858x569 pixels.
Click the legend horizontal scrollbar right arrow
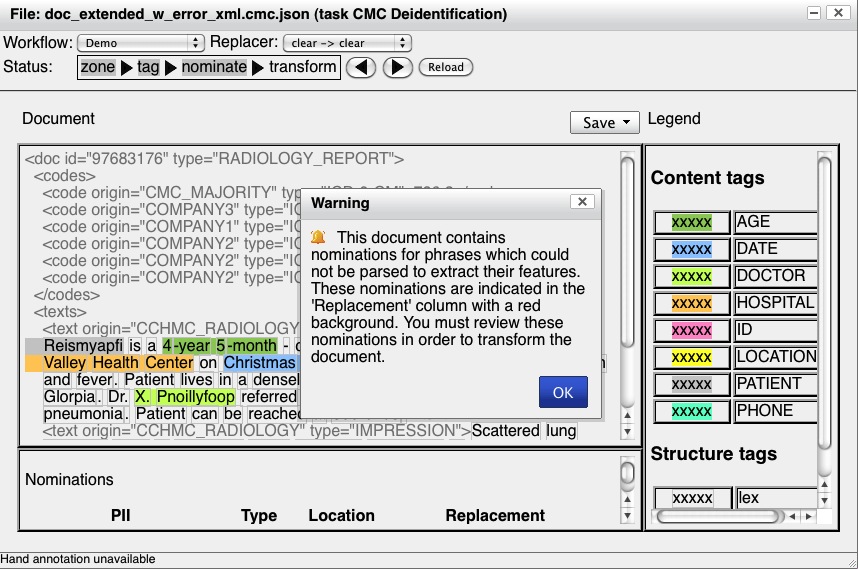click(808, 517)
